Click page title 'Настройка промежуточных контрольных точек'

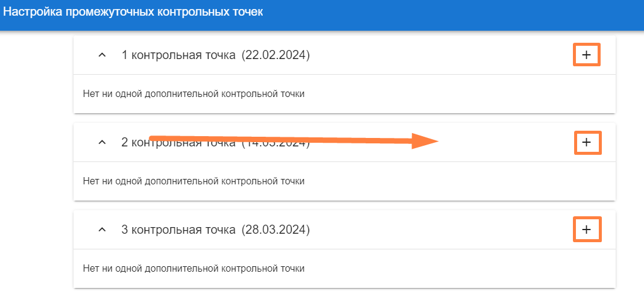[x=134, y=13]
